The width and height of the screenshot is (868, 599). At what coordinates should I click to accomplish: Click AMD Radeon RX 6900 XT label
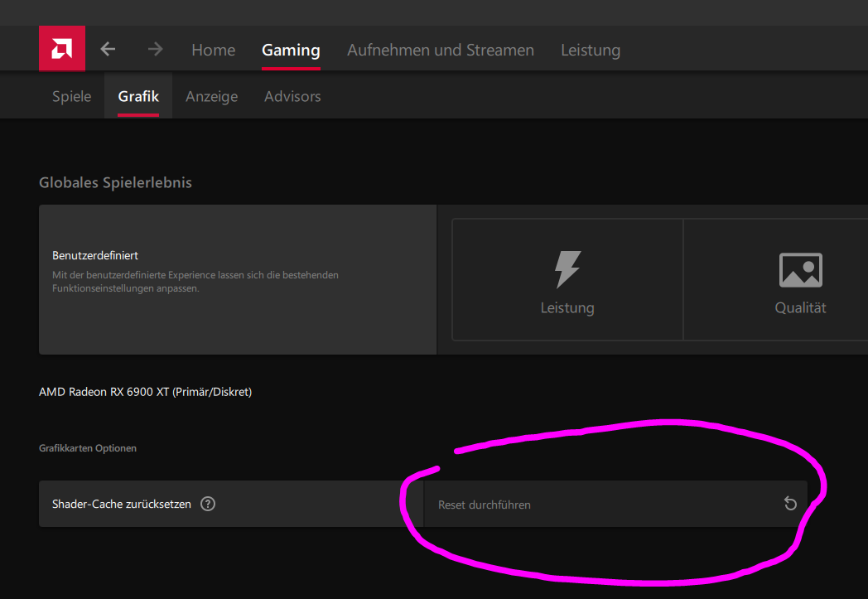[145, 392]
